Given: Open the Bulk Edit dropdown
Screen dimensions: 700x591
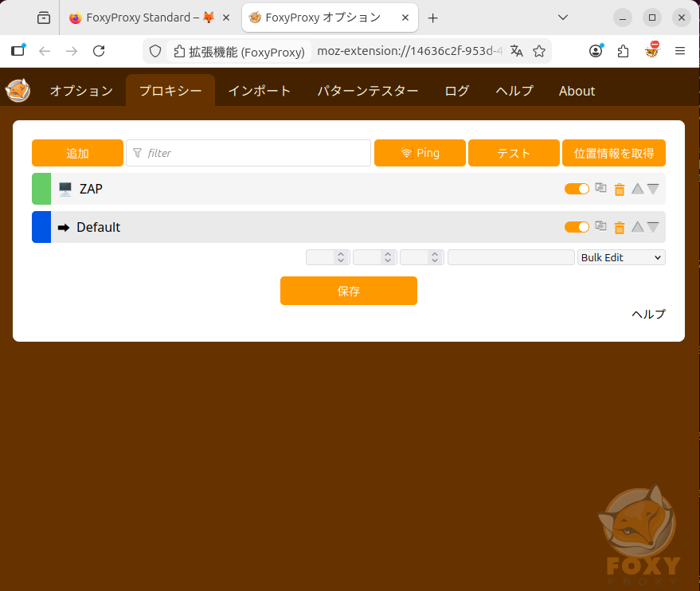Looking at the screenshot, I should click(621, 257).
